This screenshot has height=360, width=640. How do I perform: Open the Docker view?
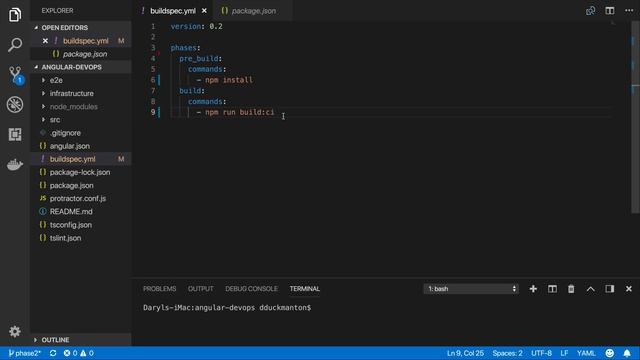[15, 164]
